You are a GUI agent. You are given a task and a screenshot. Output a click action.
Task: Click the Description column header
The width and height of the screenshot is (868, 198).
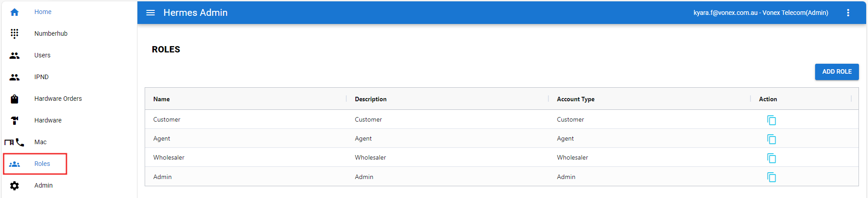[x=370, y=99]
